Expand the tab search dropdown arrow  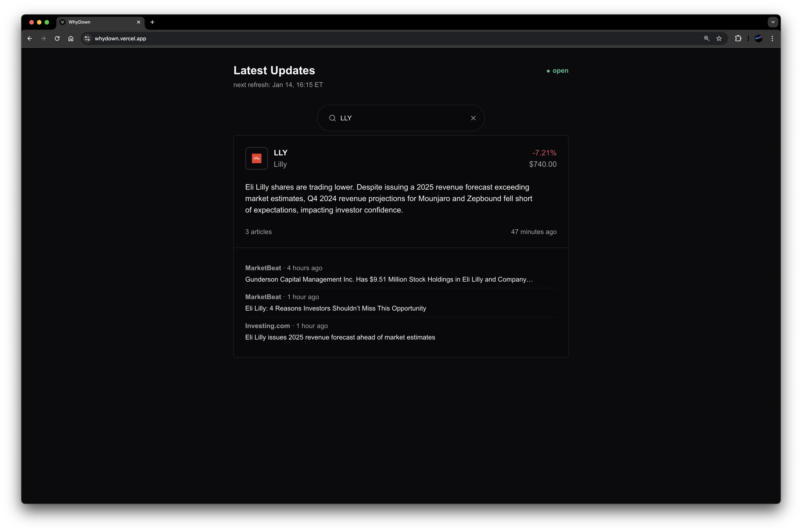(773, 22)
